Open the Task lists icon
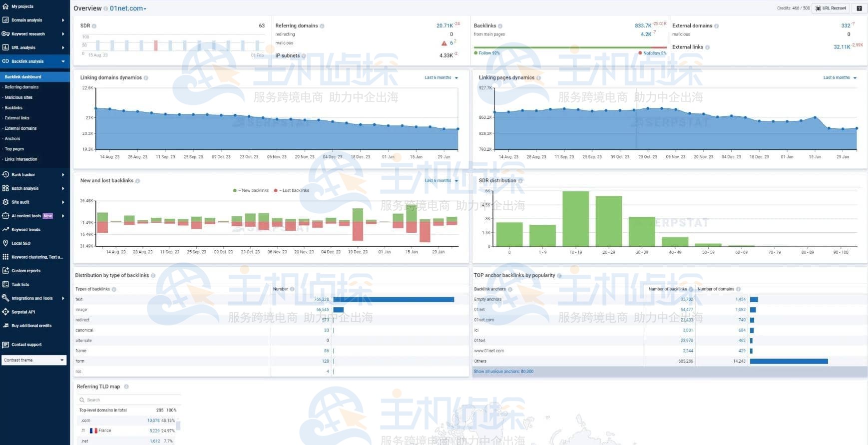Image resolution: width=868 pixels, height=445 pixels. tap(5, 284)
